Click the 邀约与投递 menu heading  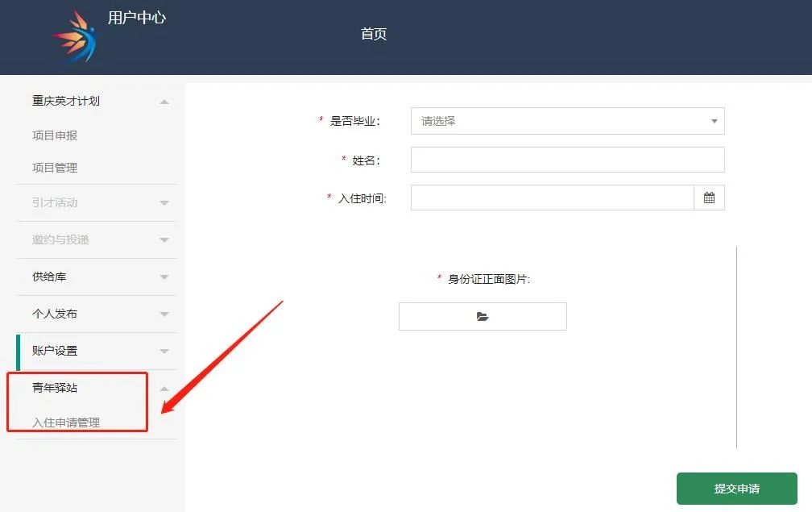click(x=60, y=239)
